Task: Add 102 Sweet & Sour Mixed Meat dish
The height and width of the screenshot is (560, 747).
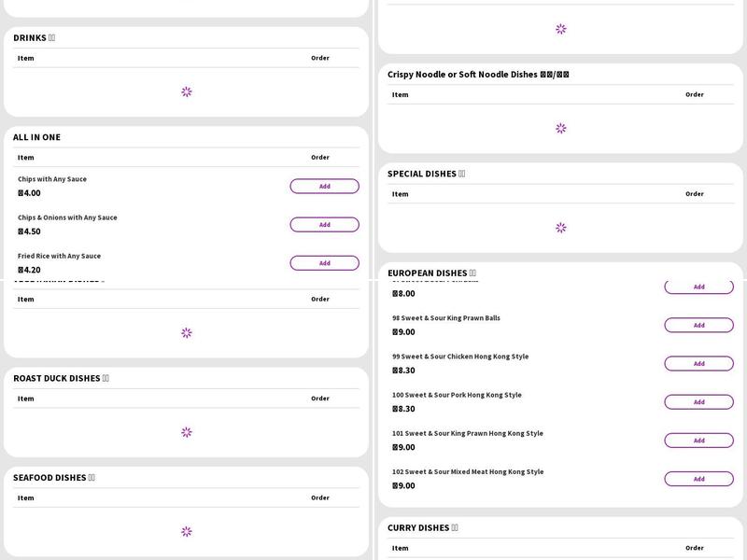Action: tap(698, 479)
